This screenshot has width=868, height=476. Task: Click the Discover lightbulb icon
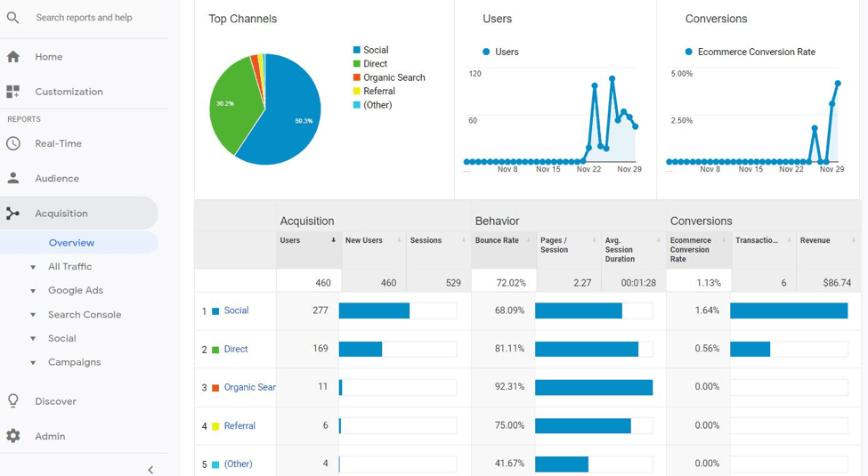(12, 401)
